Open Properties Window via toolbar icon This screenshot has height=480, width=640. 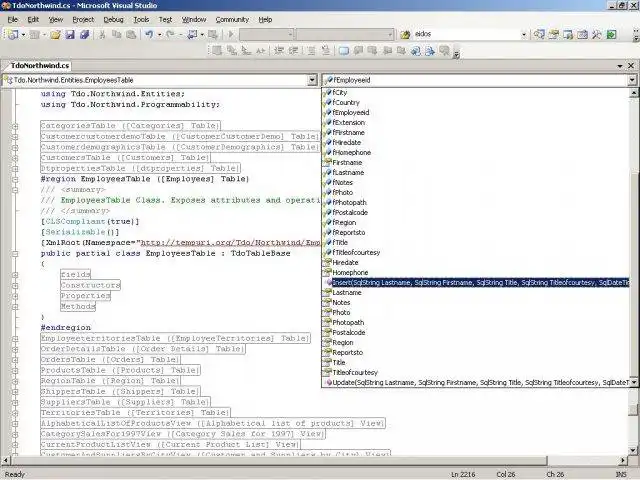(x=553, y=35)
